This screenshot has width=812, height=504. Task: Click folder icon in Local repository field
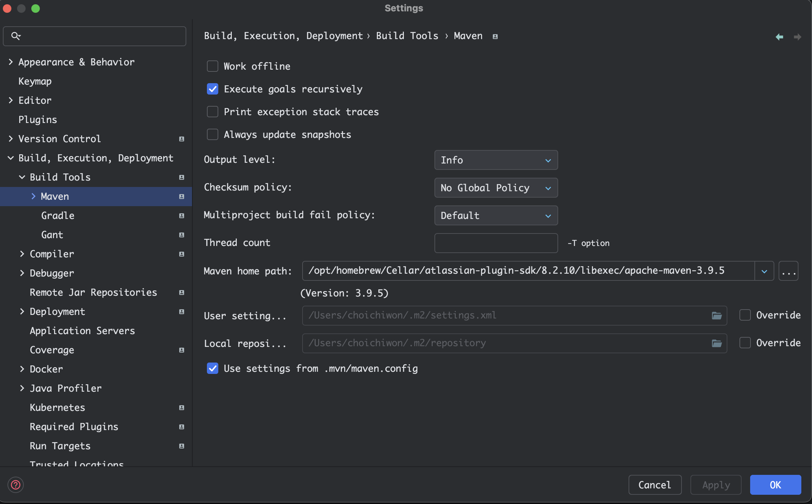[716, 343]
